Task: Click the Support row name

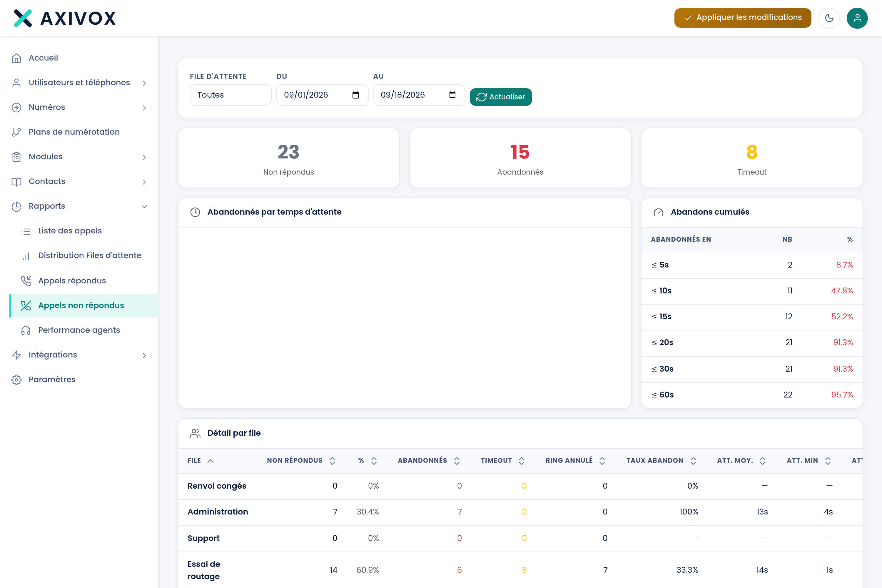Action: [204, 538]
